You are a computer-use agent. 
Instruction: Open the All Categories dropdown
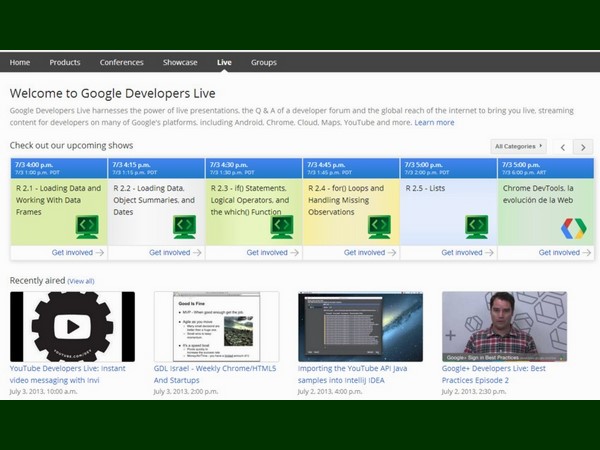pos(519,146)
